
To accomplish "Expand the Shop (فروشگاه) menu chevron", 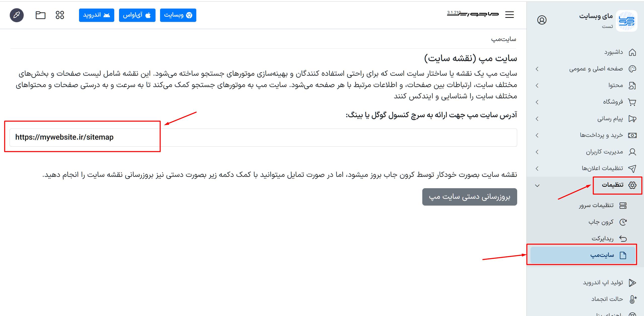I will pyautogui.click(x=537, y=102).
